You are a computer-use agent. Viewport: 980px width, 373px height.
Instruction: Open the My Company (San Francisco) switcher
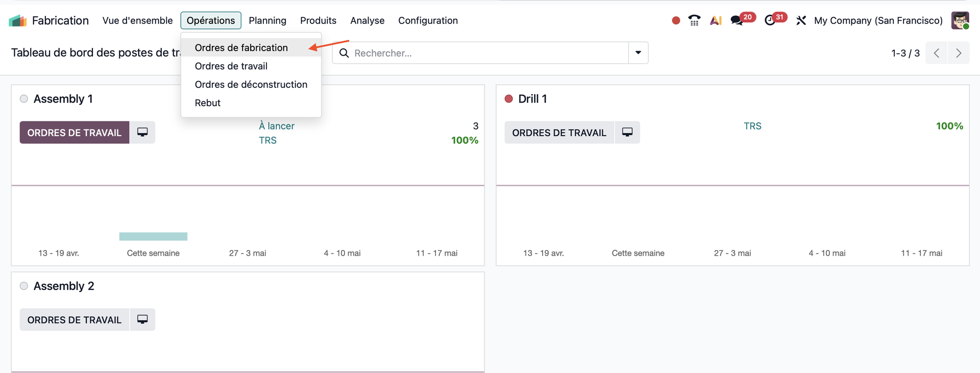click(878, 20)
